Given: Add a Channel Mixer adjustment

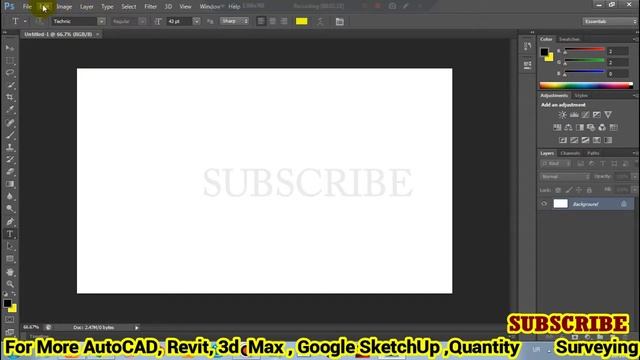Looking at the screenshot, I should coord(602,127).
